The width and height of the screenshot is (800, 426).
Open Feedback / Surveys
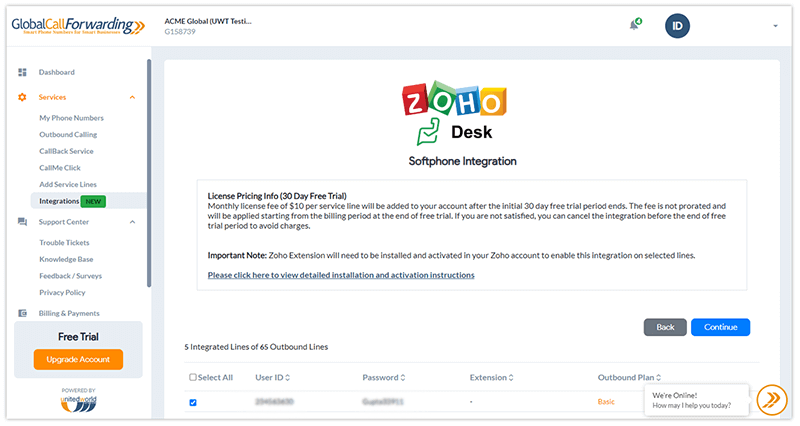(x=70, y=276)
